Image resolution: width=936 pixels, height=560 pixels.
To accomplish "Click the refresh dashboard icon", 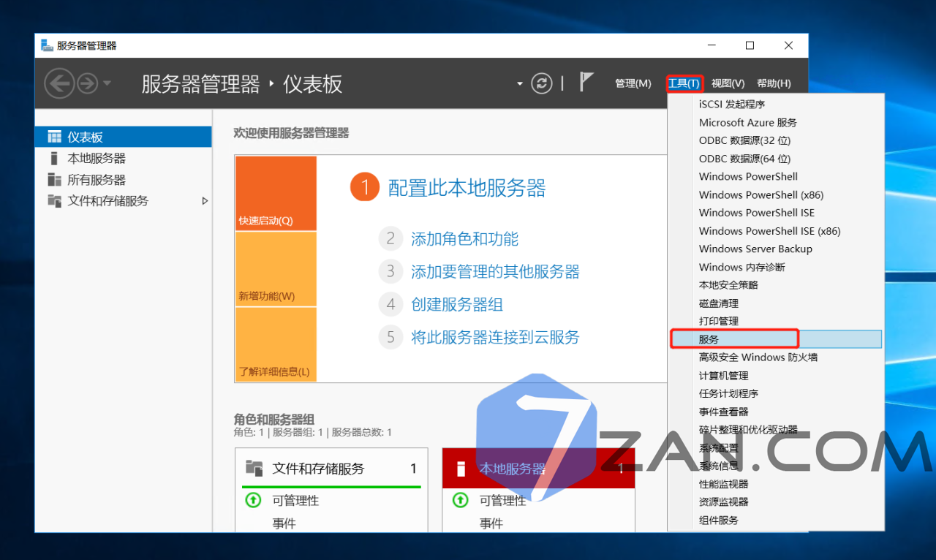I will tap(541, 83).
